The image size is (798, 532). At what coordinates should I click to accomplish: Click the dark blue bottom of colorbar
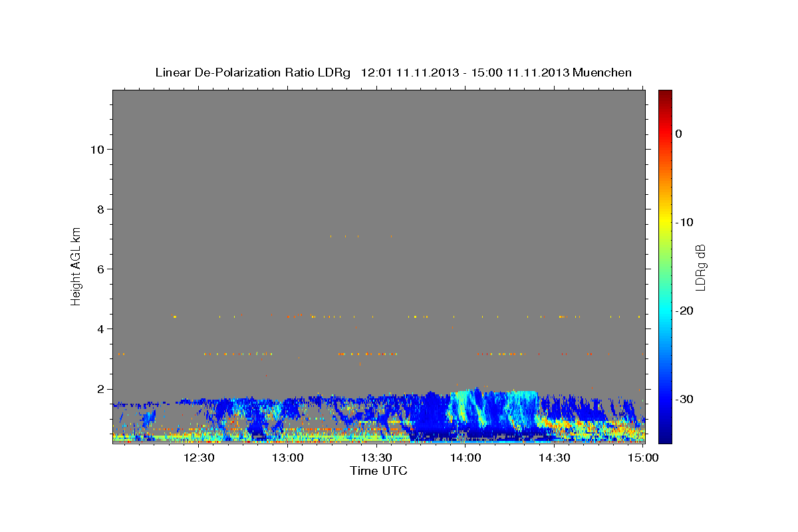coord(665,436)
